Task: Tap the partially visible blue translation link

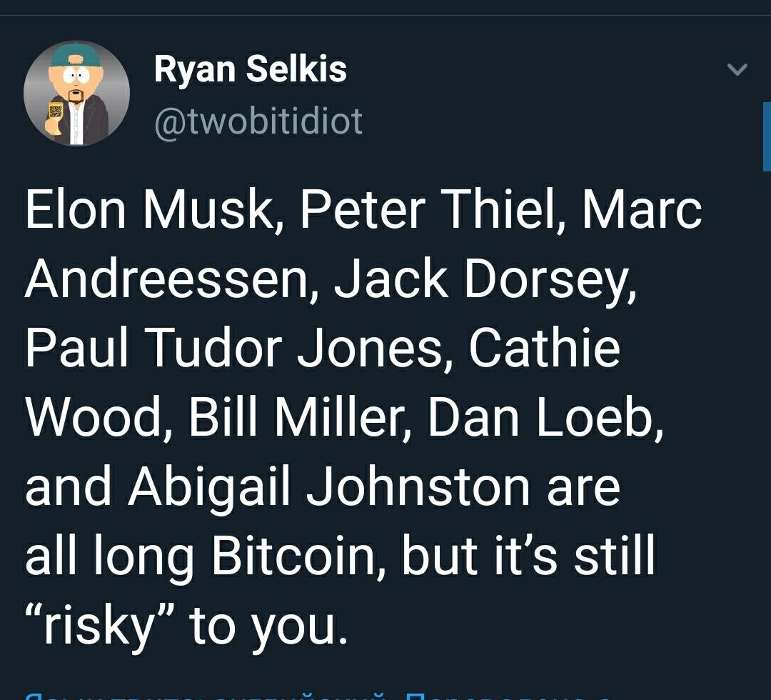Action: pos(321,696)
